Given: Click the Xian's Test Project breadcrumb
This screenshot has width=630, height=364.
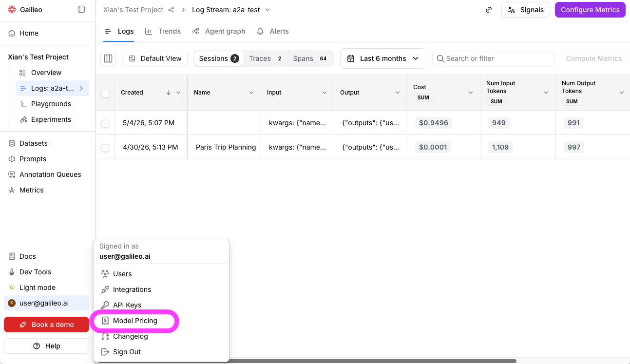Looking at the screenshot, I should 133,10.
